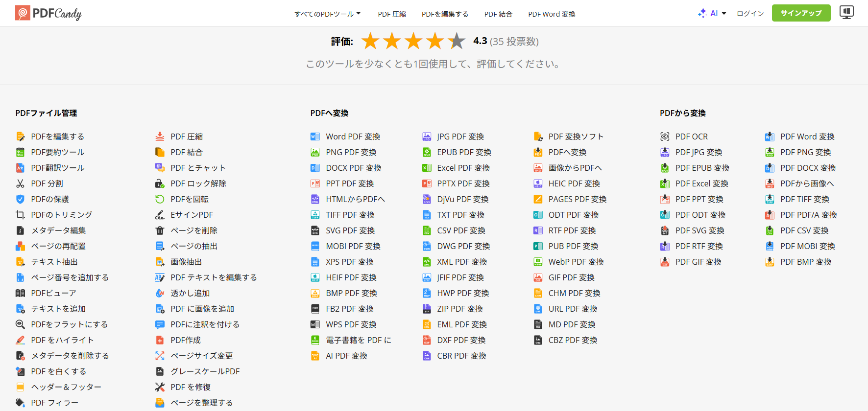The height and width of the screenshot is (411, 868).
Task: Click the icon beside PDF Word 変換
Action: coord(770,137)
